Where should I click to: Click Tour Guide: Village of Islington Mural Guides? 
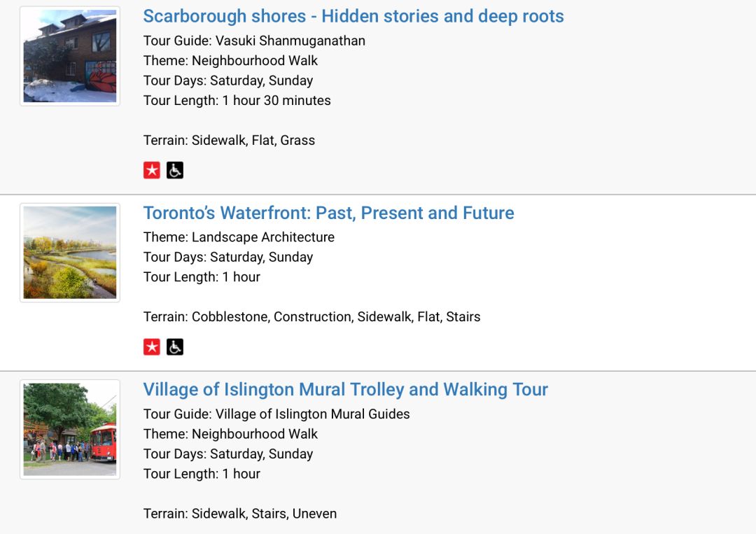276,414
